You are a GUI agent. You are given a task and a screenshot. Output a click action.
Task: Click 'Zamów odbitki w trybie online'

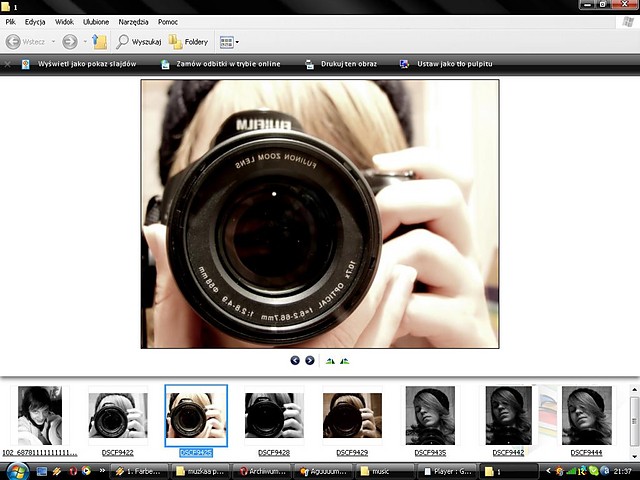[x=229, y=64]
